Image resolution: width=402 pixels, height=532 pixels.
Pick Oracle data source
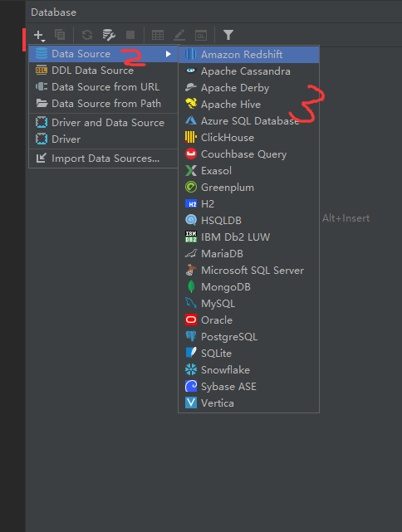pyautogui.click(x=248, y=320)
